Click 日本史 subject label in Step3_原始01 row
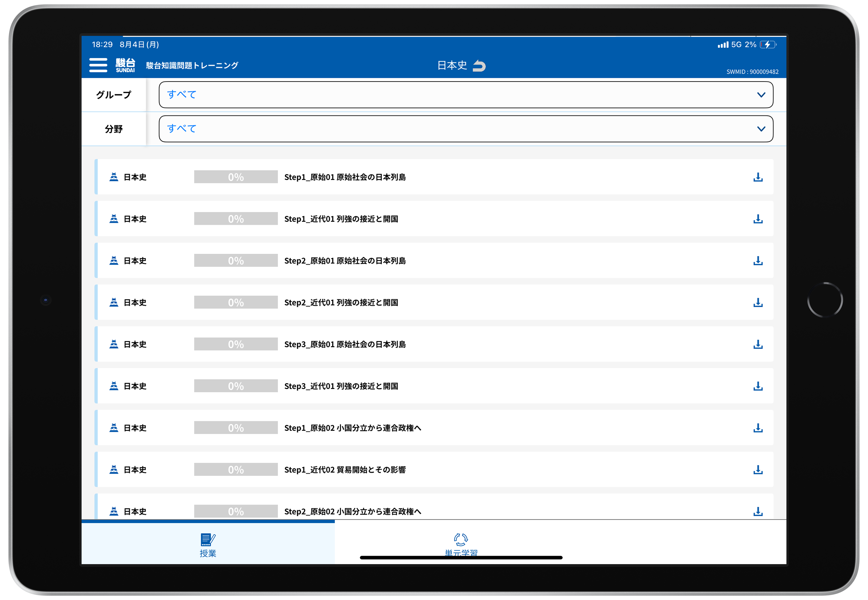Image resolution: width=868 pixels, height=600 pixels. pos(135,344)
